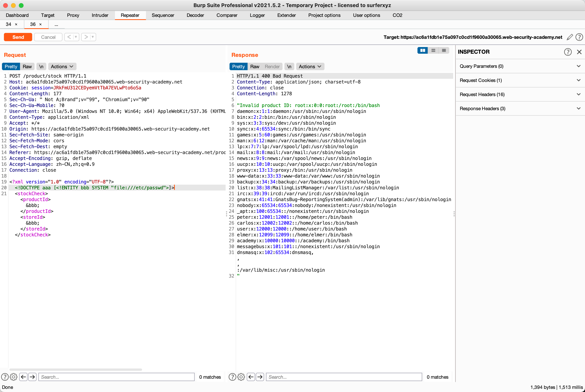Go to next request search match

pyautogui.click(x=32, y=377)
